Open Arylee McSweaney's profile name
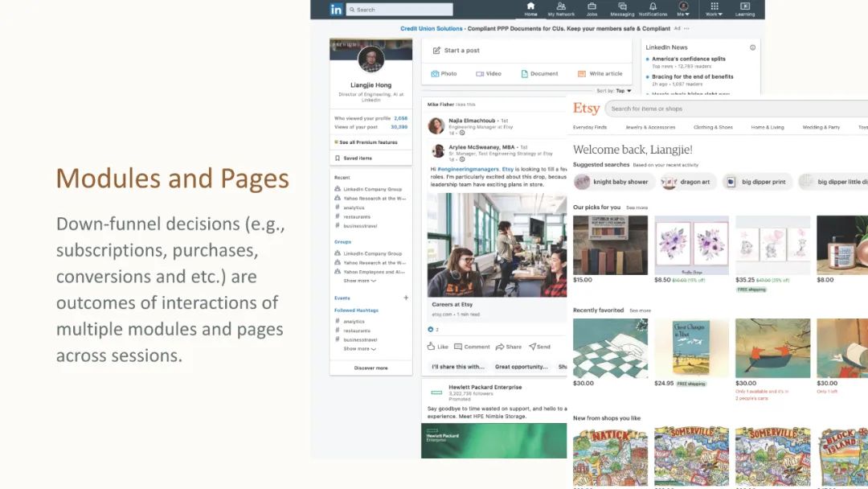The image size is (868, 489). [x=481, y=147]
